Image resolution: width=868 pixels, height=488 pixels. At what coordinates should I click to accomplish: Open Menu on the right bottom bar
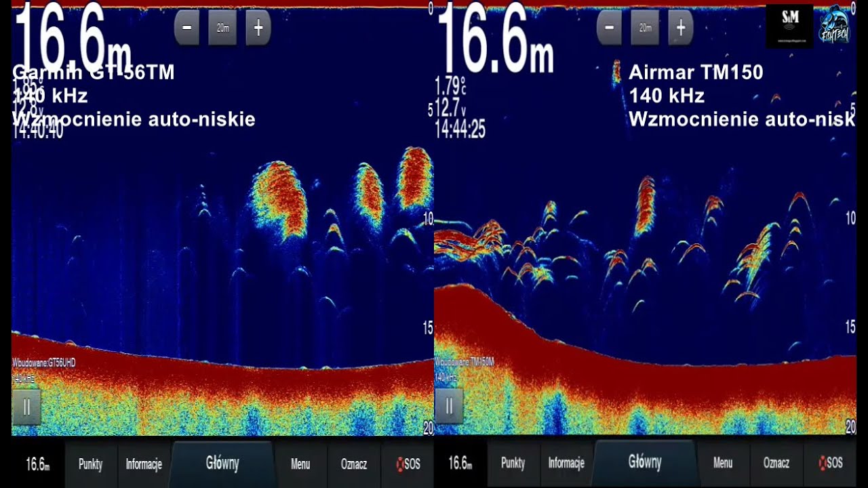pos(723,464)
